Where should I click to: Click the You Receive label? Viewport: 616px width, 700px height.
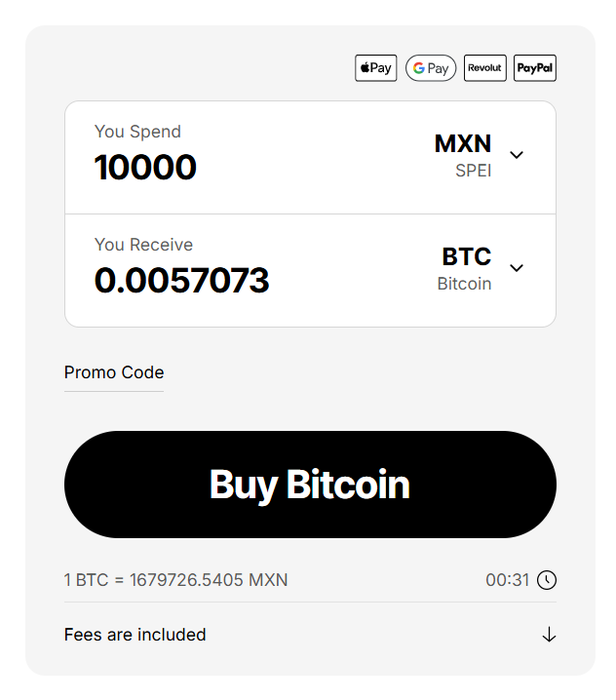pyautogui.click(x=143, y=245)
